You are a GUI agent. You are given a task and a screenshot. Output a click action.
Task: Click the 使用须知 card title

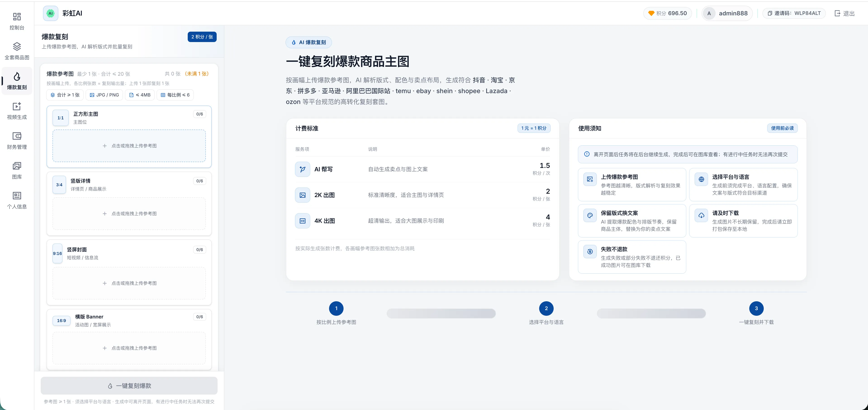[590, 128]
